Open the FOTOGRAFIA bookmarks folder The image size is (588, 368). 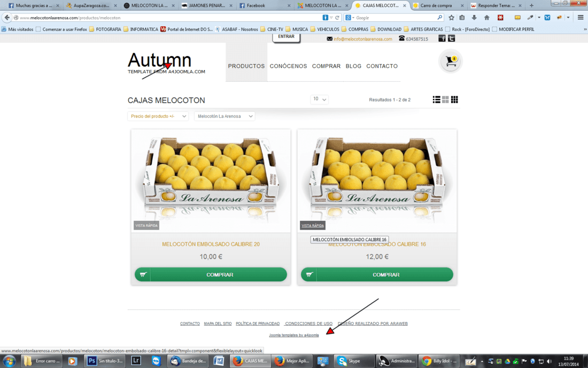coord(105,29)
